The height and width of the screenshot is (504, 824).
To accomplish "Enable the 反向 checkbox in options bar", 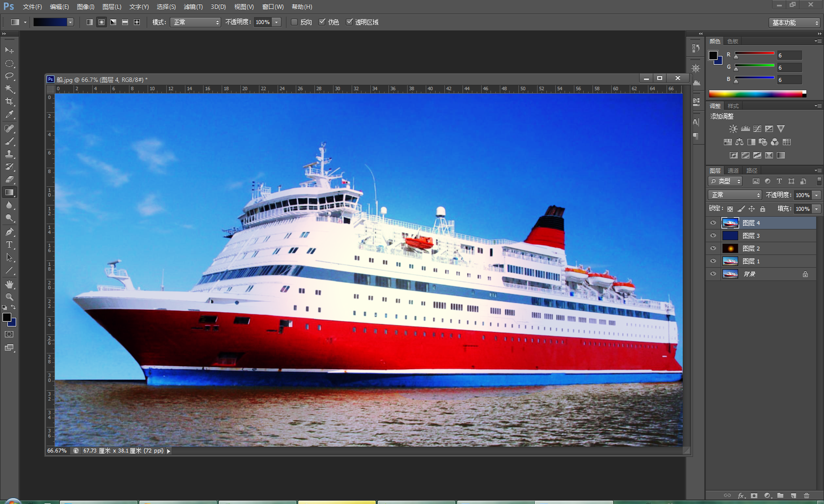I will click(x=294, y=22).
